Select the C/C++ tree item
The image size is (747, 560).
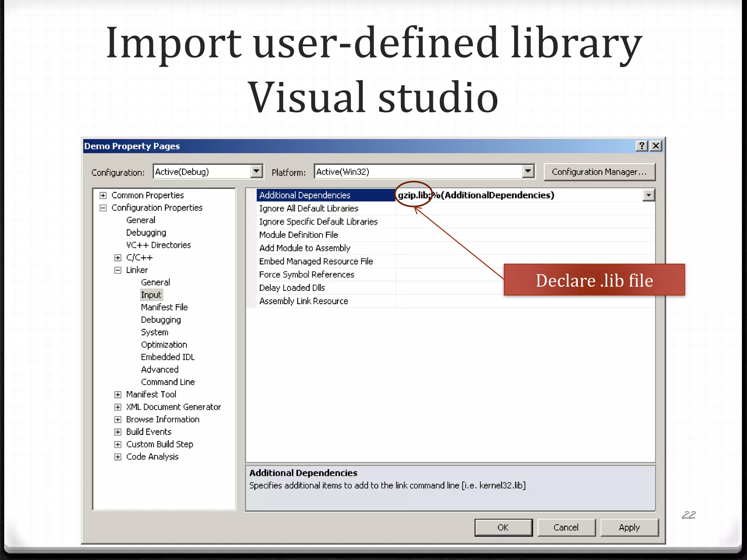(139, 258)
